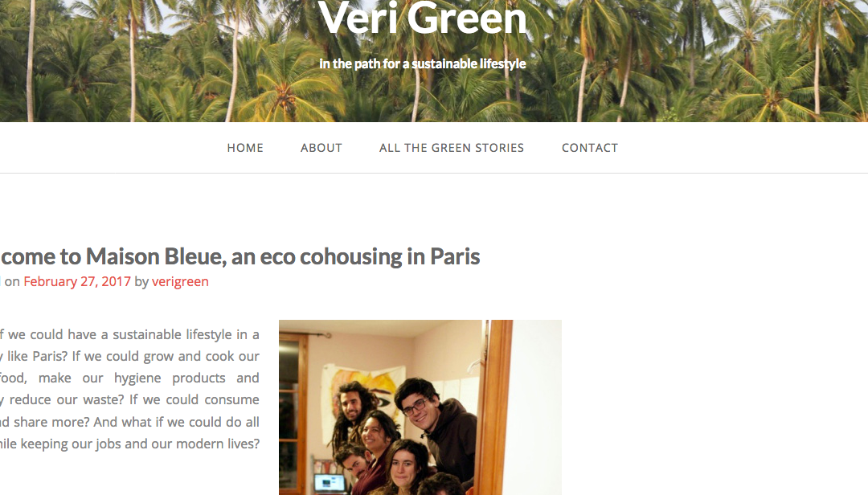Open the group photo of housemates
This screenshot has height=495, width=868.
click(x=420, y=407)
